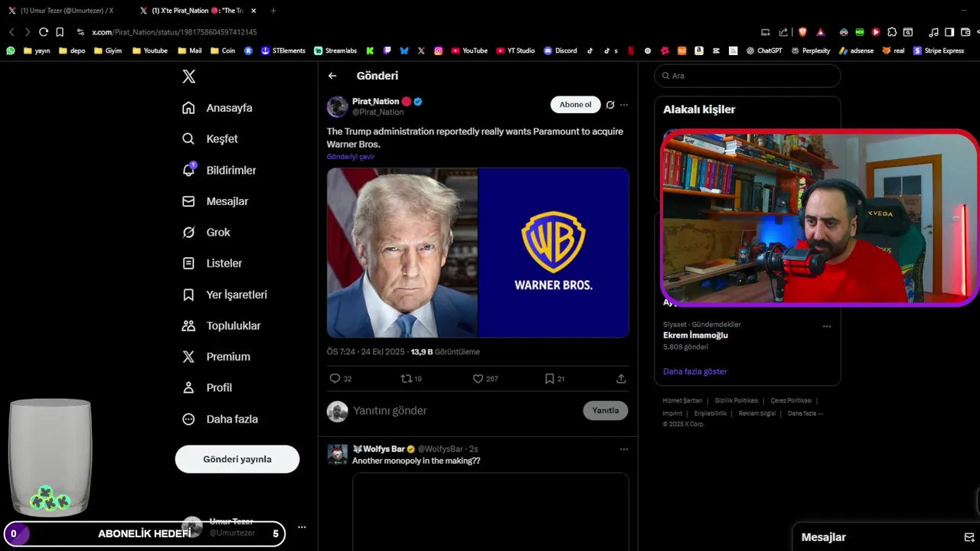Screen dimensions: 980x551
Task: Open Bildirimler notifications
Action: tap(219, 170)
